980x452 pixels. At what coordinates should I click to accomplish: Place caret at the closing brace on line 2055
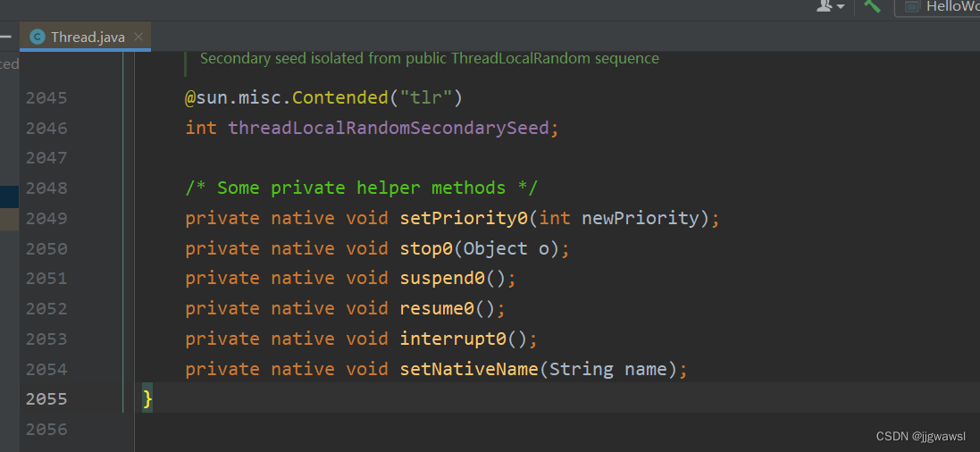click(x=147, y=398)
